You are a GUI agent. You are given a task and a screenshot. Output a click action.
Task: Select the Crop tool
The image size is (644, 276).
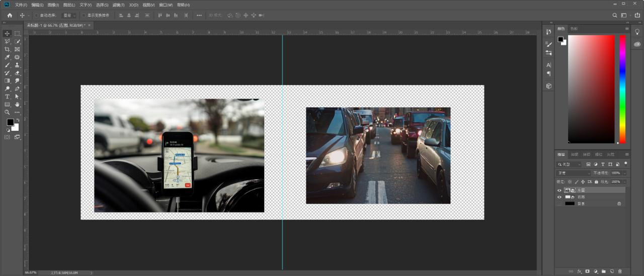coord(7,49)
